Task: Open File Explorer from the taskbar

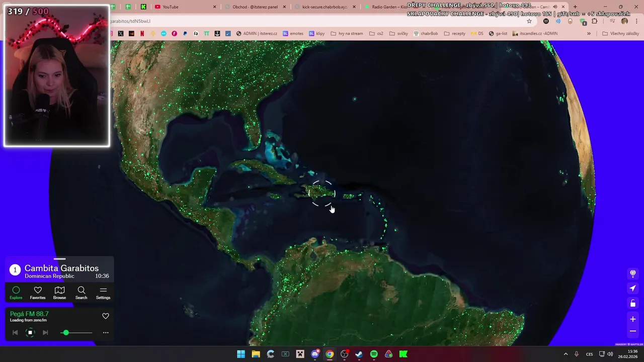Action: (x=256, y=354)
